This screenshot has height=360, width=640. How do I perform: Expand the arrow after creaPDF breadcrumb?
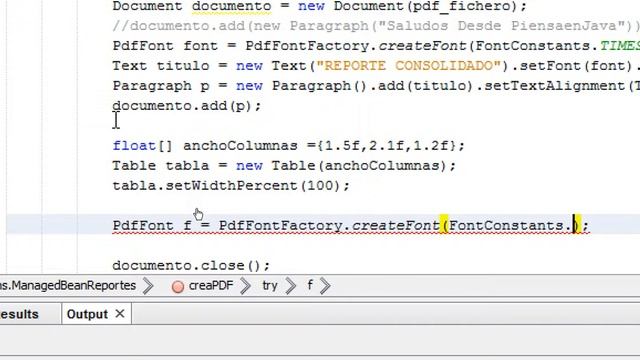tap(246, 286)
